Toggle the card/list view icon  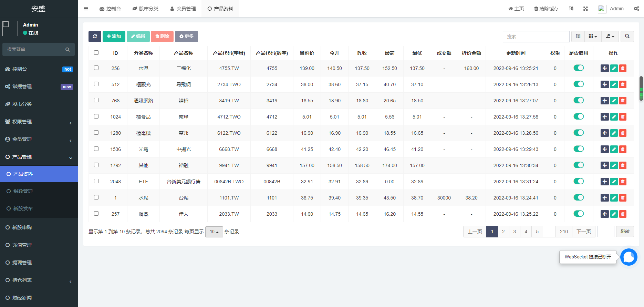pyautogui.click(x=578, y=37)
